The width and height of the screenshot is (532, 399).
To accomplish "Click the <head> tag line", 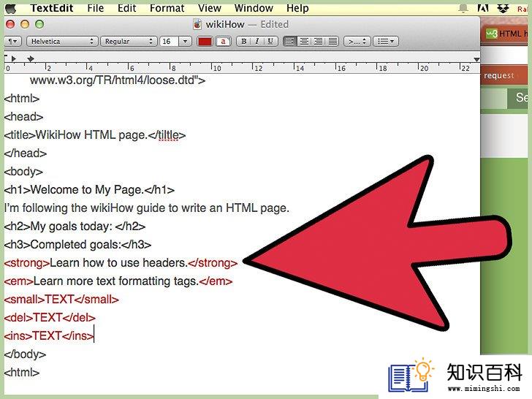I will point(23,117).
